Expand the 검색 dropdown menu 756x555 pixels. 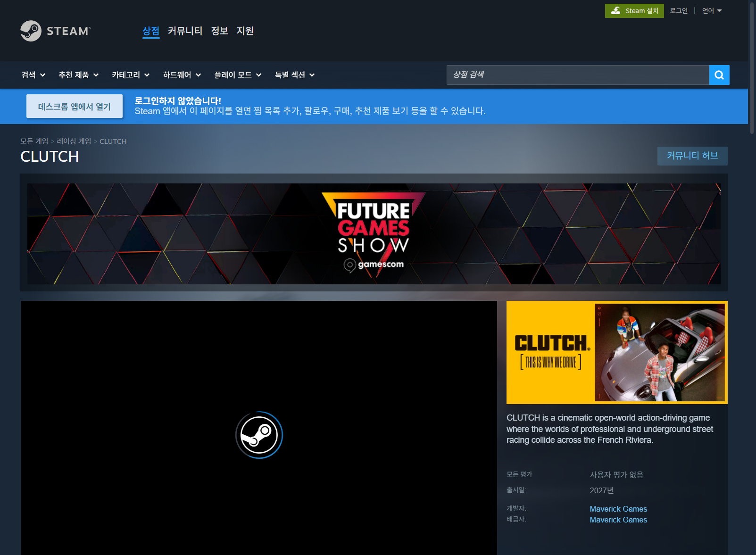pos(33,75)
